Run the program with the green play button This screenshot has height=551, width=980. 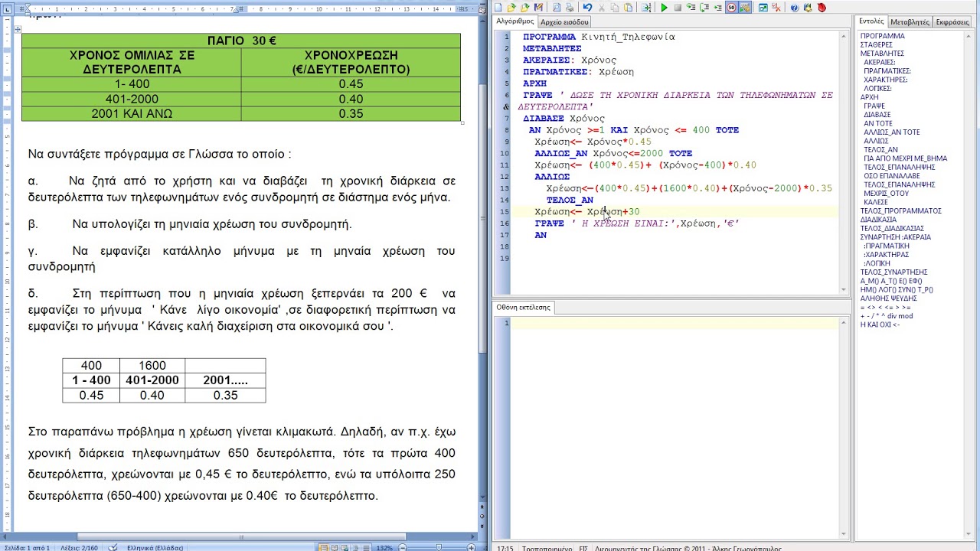click(x=664, y=8)
